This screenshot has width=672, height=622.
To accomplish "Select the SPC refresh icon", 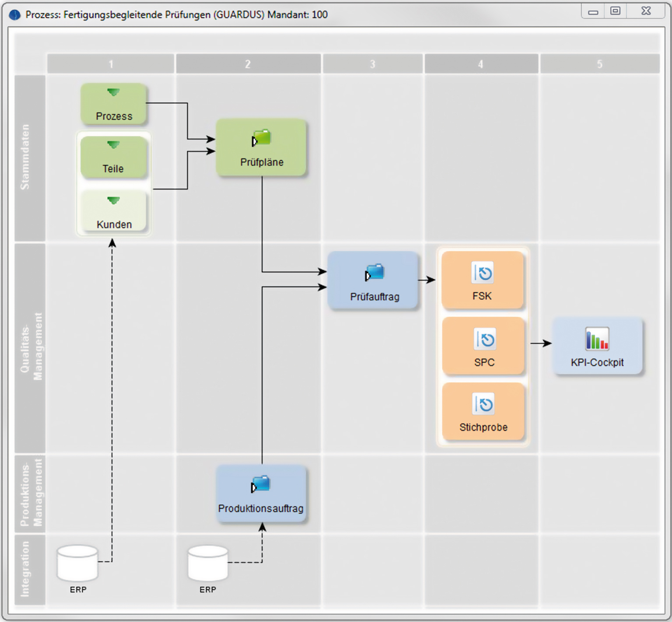I will click(485, 339).
